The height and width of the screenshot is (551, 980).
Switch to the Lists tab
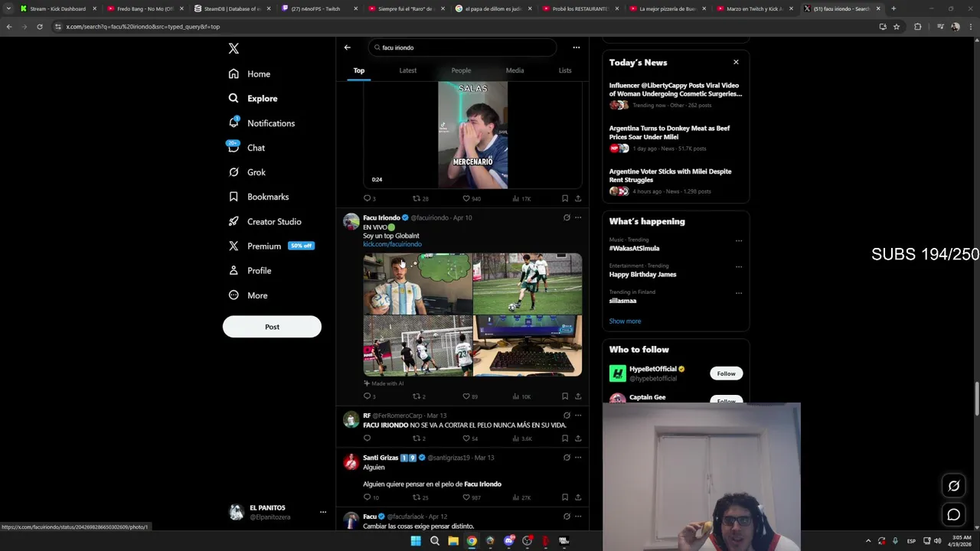tap(565, 70)
